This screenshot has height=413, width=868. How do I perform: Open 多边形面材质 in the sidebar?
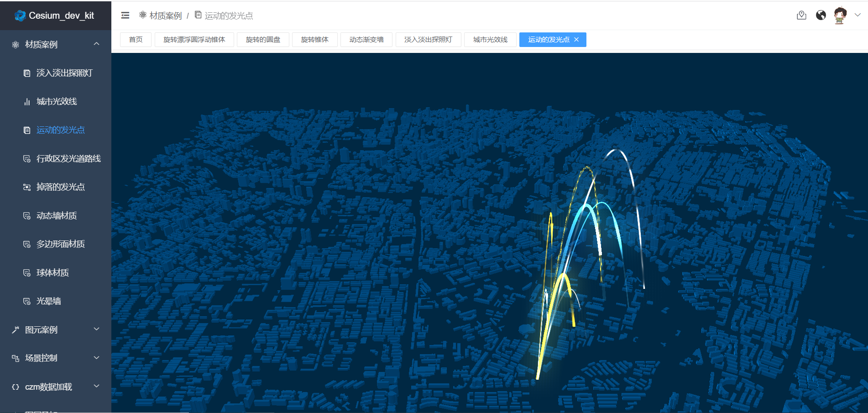[56, 244]
